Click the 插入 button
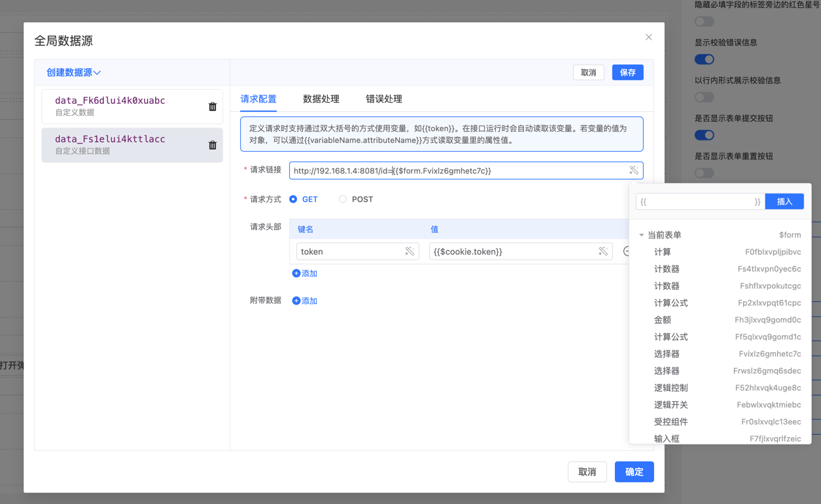Image resolution: width=821 pixels, height=504 pixels. click(784, 201)
